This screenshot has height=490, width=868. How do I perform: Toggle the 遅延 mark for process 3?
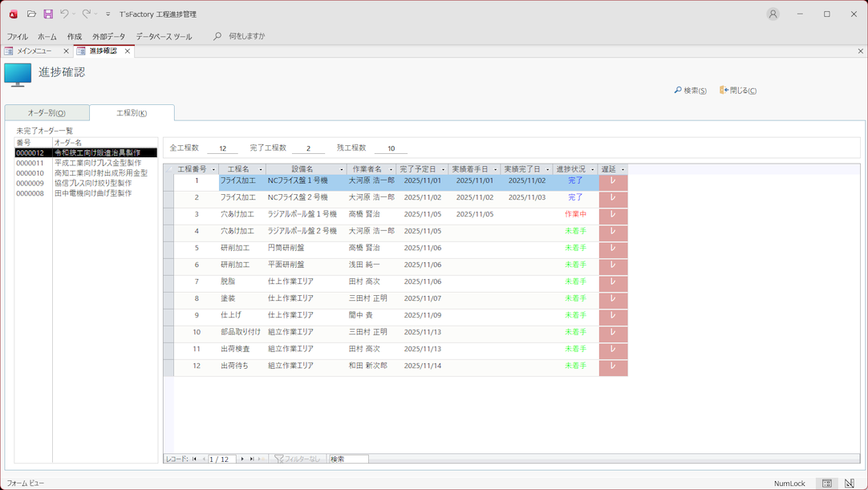click(x=613, y=215)
